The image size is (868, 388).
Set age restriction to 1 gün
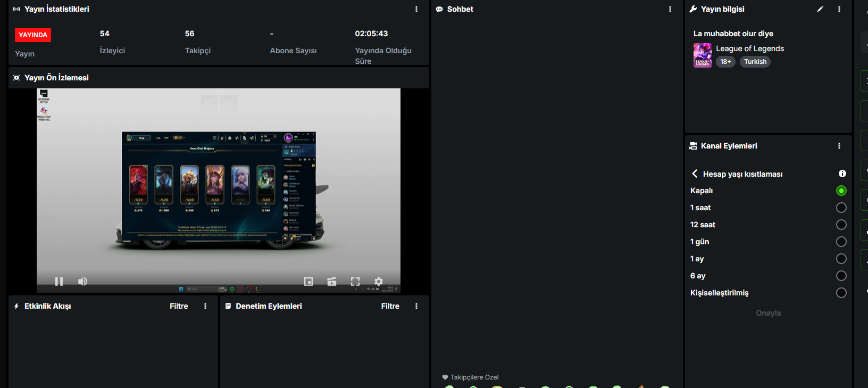[841, 242]
